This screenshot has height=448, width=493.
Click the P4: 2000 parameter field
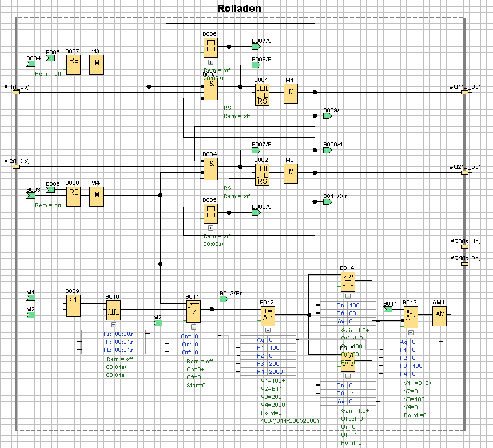[266, 371]
